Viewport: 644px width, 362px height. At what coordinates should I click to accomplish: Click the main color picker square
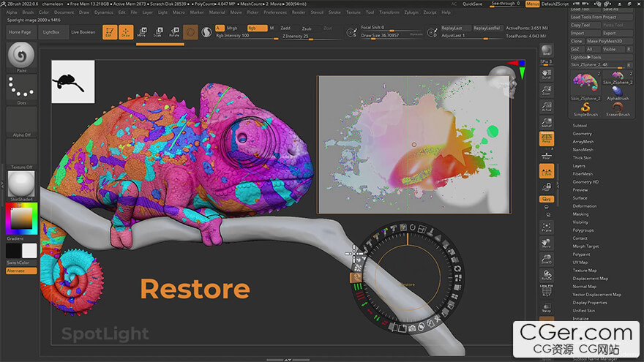21,219
